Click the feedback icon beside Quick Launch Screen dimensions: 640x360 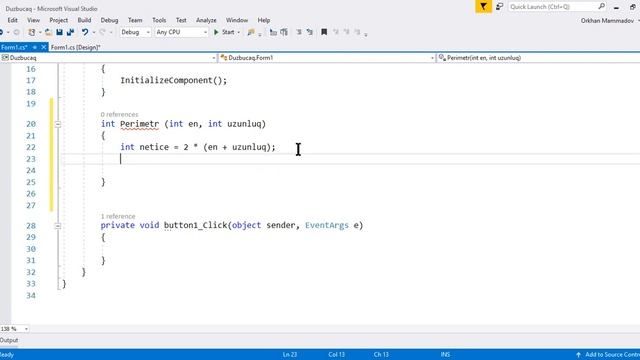coord(500,7)
